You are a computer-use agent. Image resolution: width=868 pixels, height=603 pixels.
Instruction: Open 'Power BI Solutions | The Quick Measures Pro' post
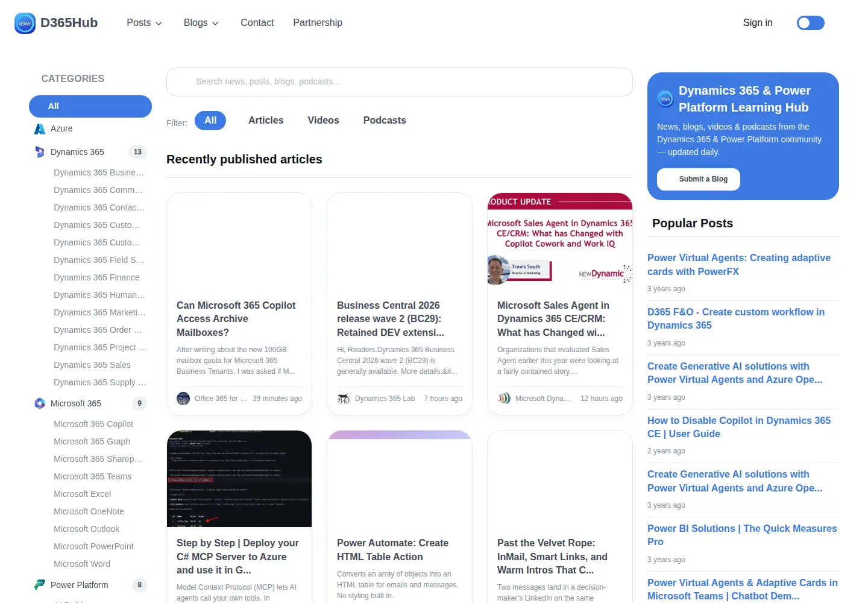[742, 535]
